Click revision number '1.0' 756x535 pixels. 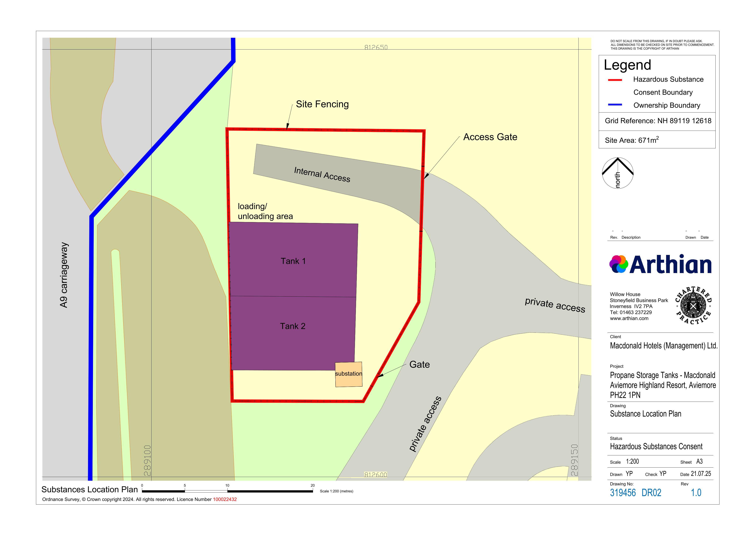point(696,493)
